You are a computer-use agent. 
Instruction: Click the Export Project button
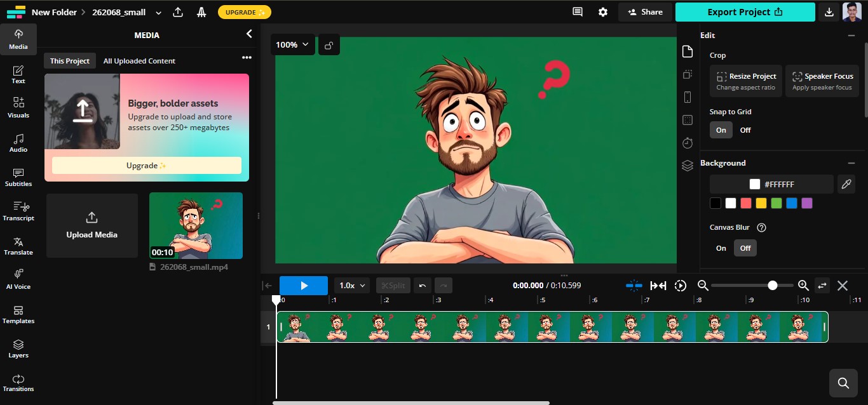pos(744,11)
